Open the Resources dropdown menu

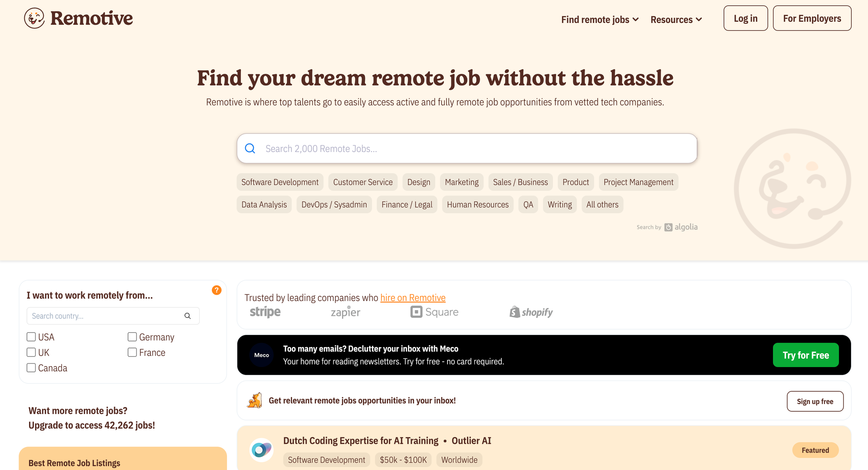click(x=676, y=20)
